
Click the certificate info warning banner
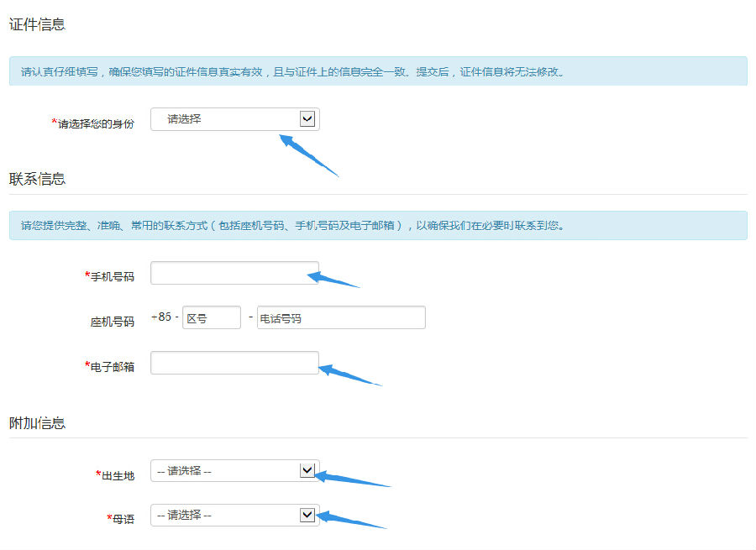coord(378,71)
